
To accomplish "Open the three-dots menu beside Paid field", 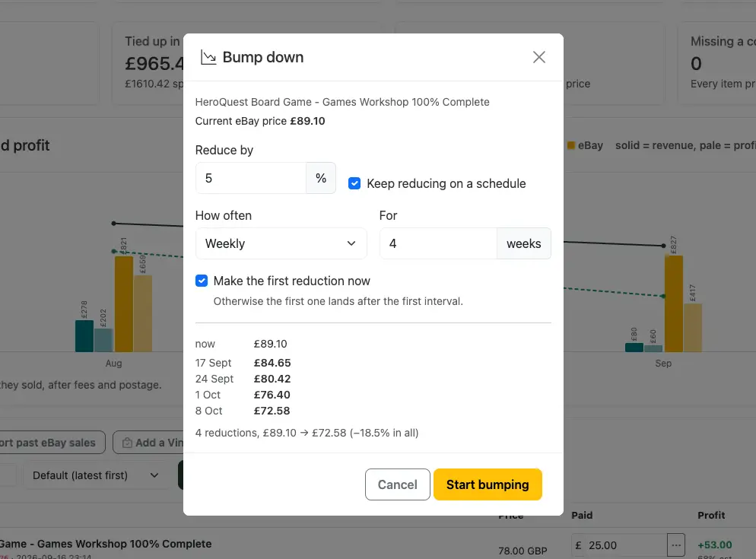I will click(676, 545).
